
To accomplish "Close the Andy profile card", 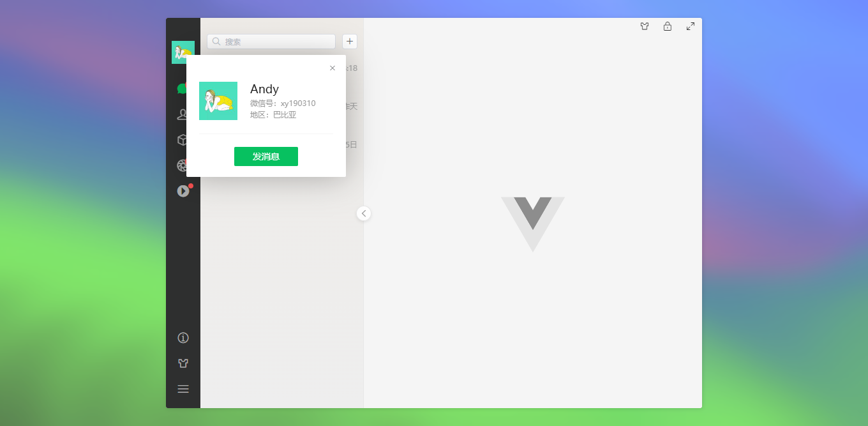I will [333, 68].
